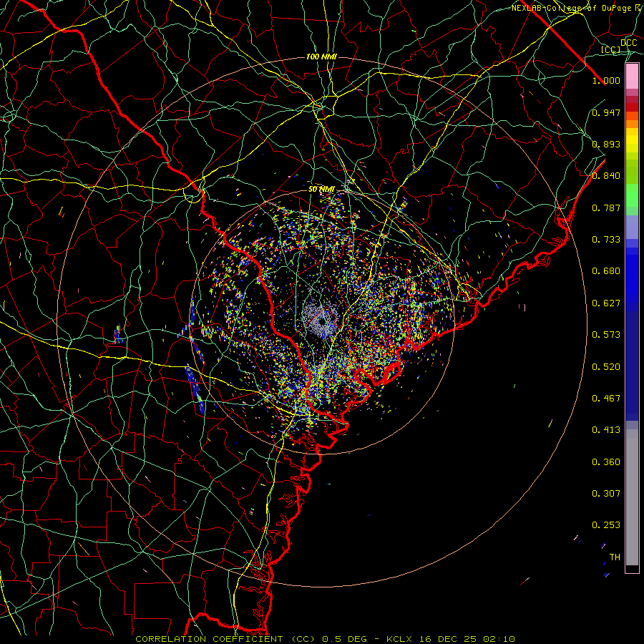The width and height of the screenshot is (644, 644).
Task: Select the 0.893 scale value
Action: coord(606,144)
